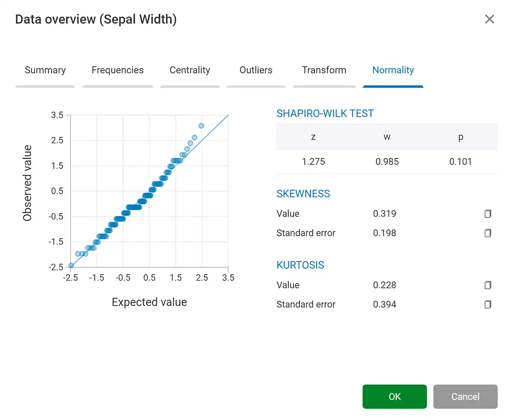This screenshot has height=420, width=513.
Task: Copy the skewness value
Action: 488,213
